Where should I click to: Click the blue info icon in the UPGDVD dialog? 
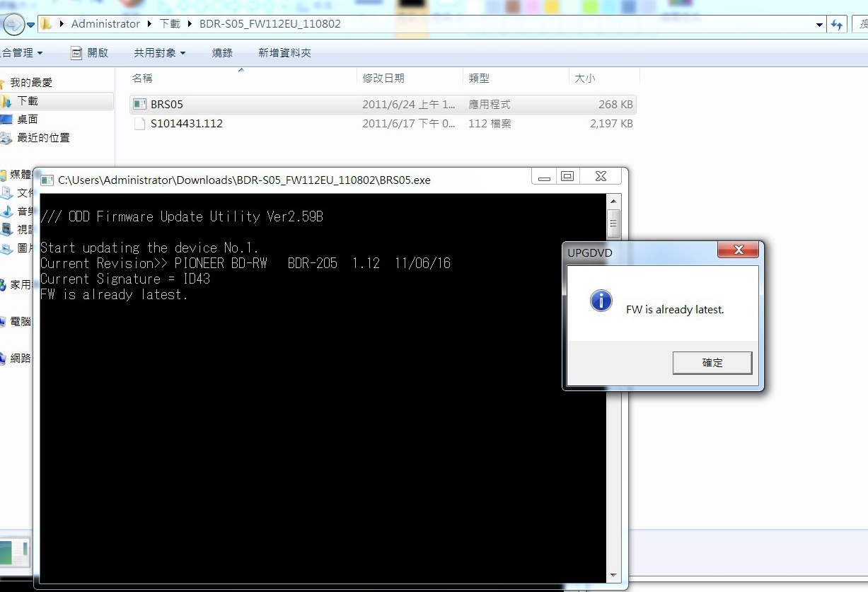(x=601, y=301)
